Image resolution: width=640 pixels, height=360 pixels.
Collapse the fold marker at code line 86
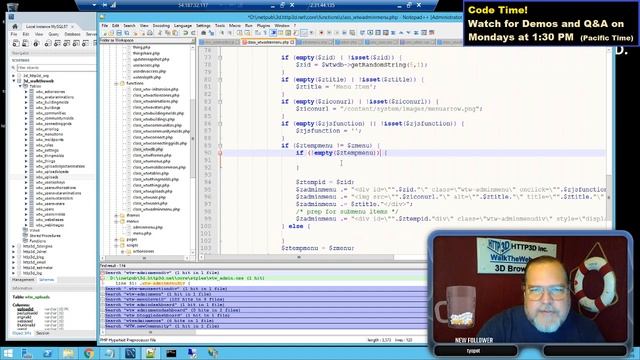(220, 124)
